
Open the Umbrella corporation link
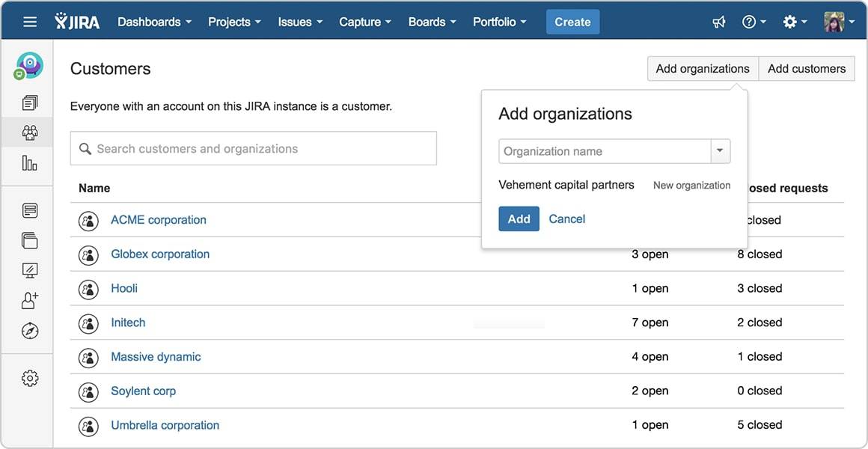coord(165,426)
